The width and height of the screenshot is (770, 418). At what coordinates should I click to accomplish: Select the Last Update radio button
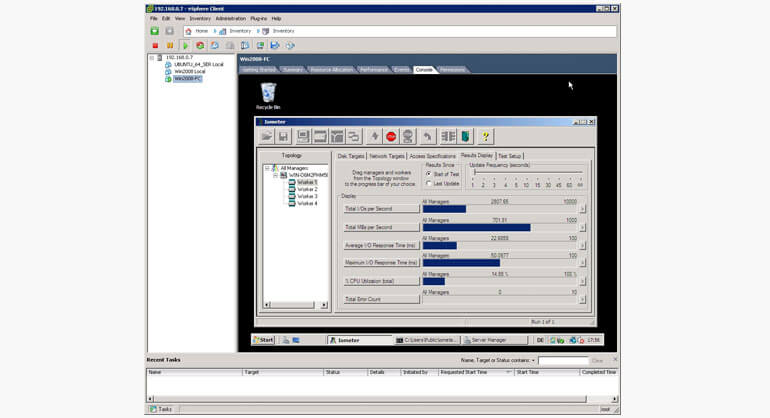pyautogui.click(x=429, y=183)
